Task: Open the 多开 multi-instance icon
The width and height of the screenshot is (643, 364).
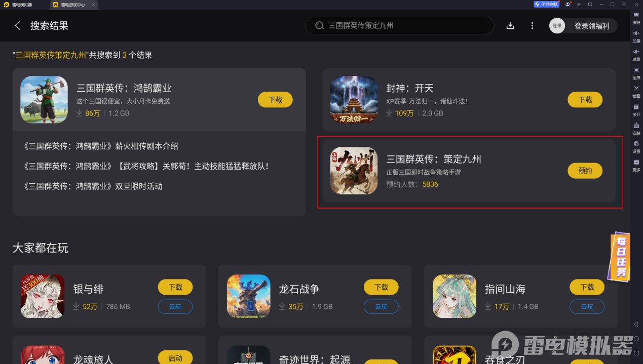Action: [x=636, y=110]
